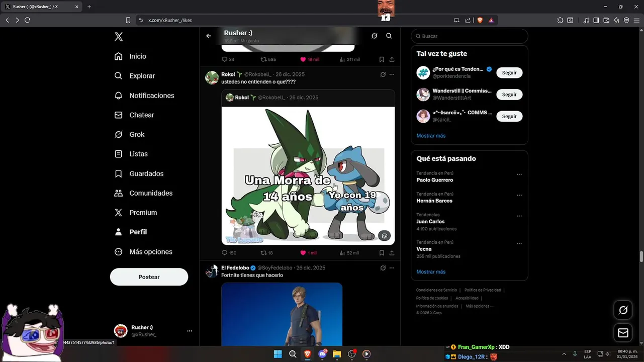Open floating messages envelope button

coord(623,333)
